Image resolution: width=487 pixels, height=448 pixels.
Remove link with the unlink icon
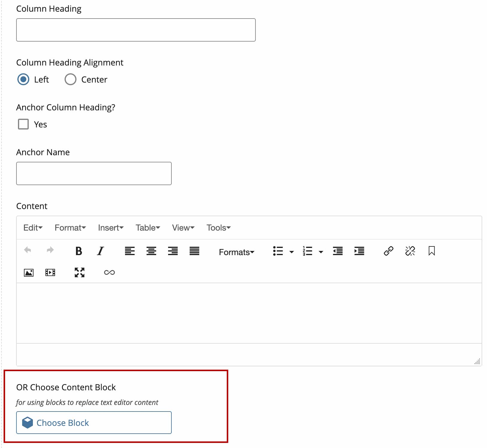click(x=410, y=251)
